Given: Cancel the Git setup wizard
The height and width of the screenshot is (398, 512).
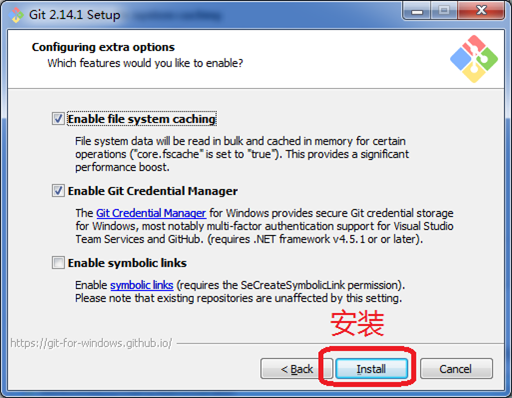Looking at the screenshot, I should (x=456, y=369).
